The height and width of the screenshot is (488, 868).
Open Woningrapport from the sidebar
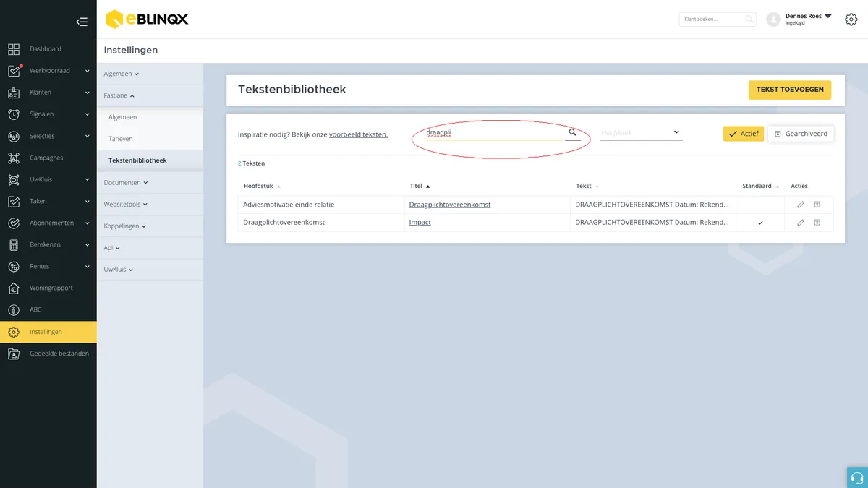51,288
